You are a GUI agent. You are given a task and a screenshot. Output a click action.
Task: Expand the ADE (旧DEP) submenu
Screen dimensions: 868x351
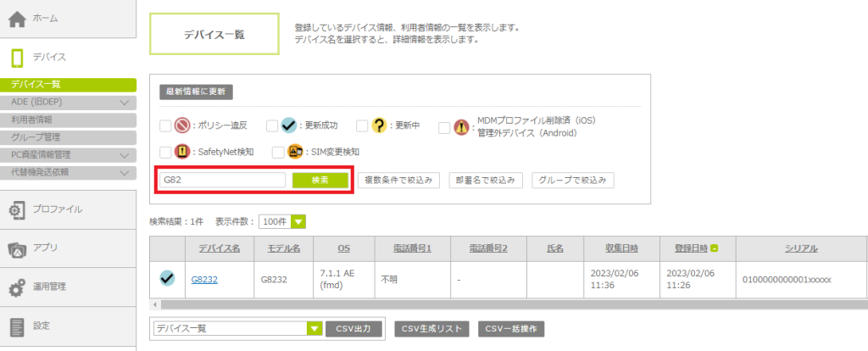tap(124, 103)
